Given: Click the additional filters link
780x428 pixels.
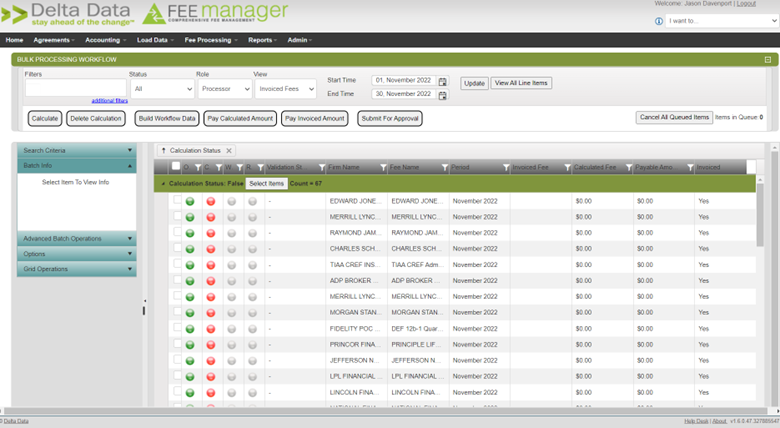Looking at the screenshot, I should click(109, 101).
